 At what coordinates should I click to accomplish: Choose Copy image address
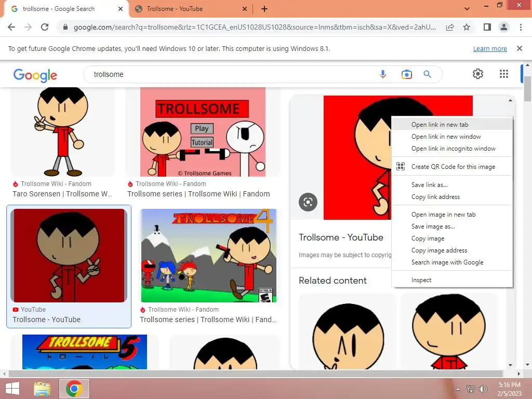click(452, 250)
